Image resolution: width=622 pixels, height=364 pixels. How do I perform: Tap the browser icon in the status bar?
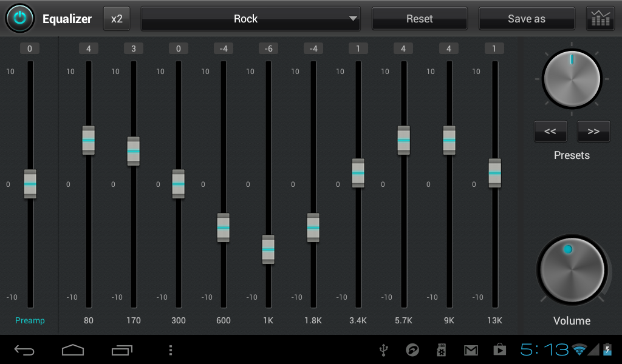point(412,350)
